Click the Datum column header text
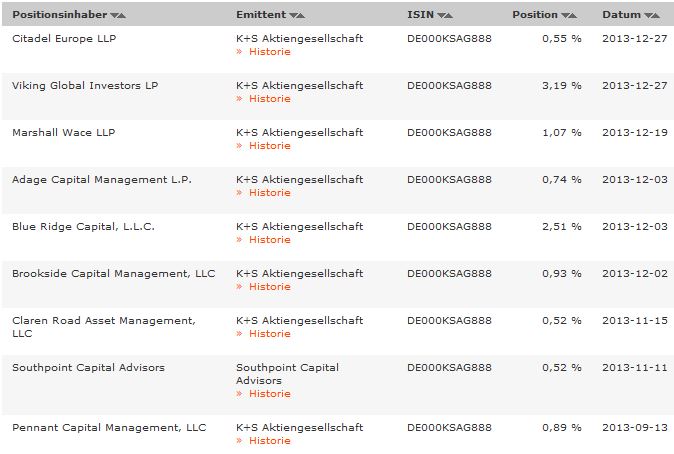674x454 pixels. (x=621, y=15)
